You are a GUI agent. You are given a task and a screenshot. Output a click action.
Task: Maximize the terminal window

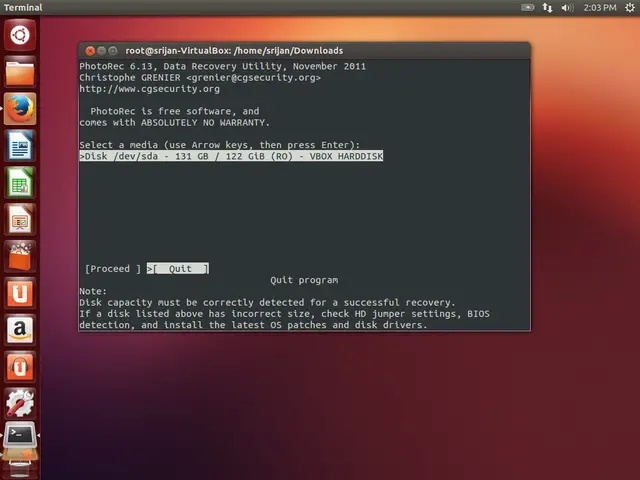[x=113, y=51]
